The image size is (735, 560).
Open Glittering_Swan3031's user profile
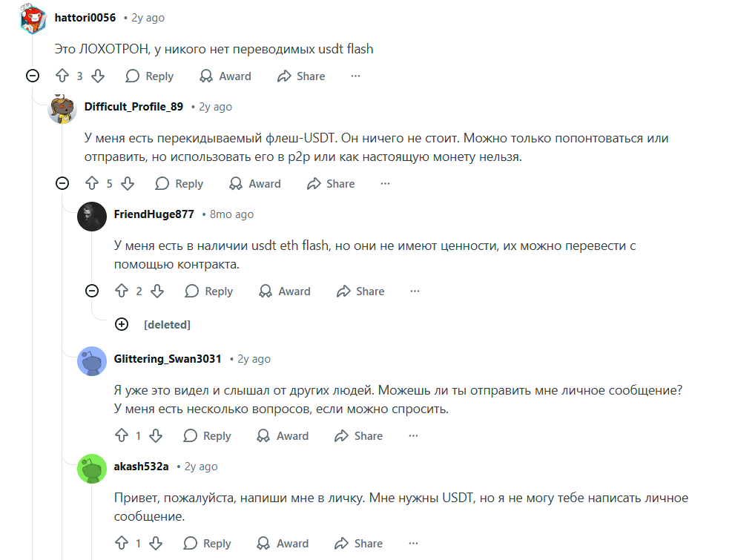point(168,358)
